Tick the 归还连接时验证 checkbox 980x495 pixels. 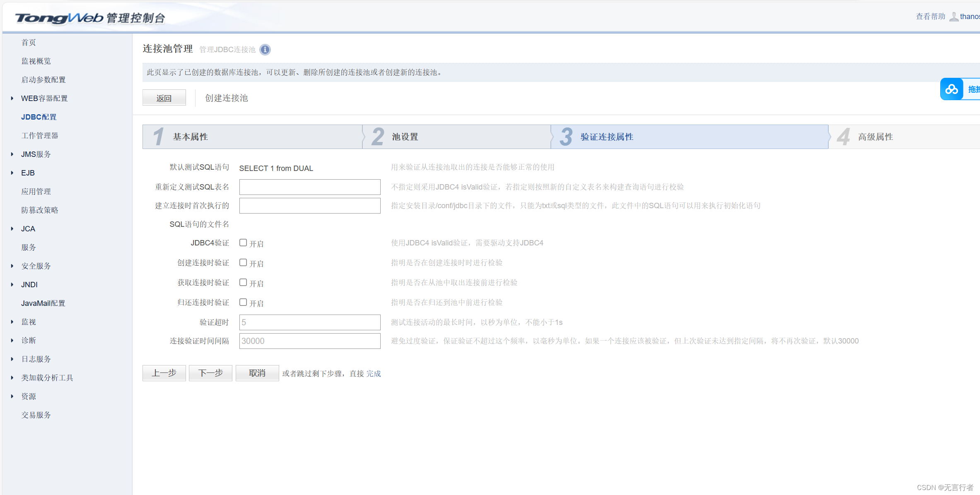tap(243, 303)
